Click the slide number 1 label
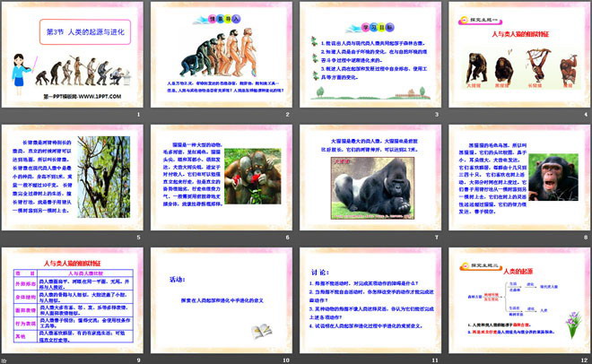This screenshot has width=592, height=364. (x=138, y=114)
